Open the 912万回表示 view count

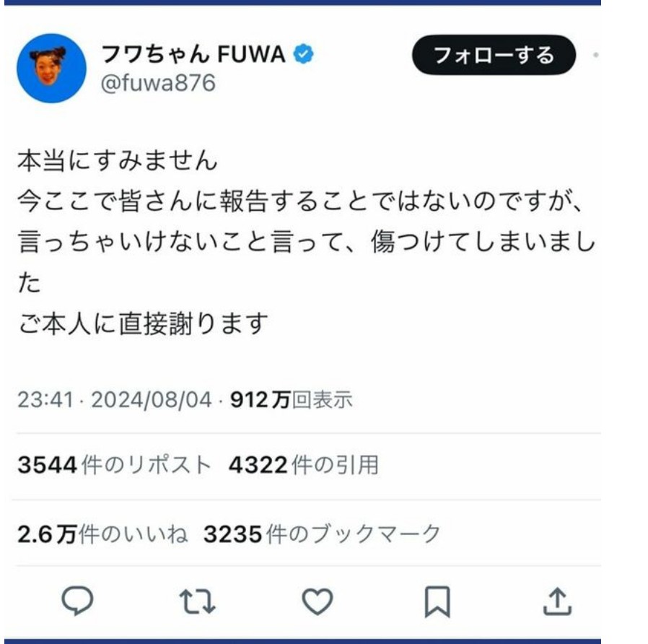[292, 400]
